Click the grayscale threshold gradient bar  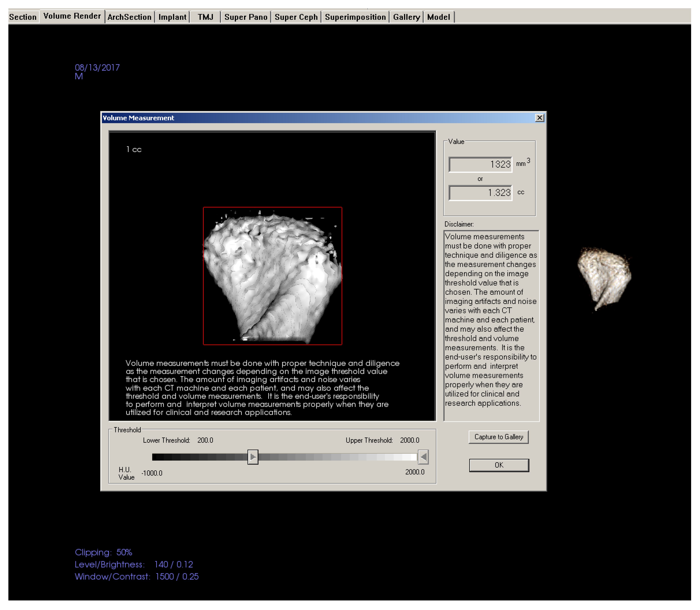337,457
